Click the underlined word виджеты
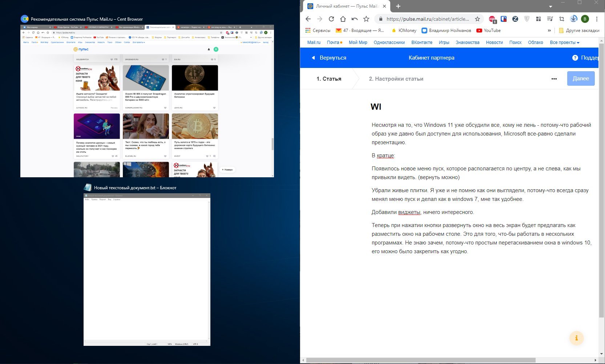The height and width of the screenshot is (364, 605). (x=409, y=212)
